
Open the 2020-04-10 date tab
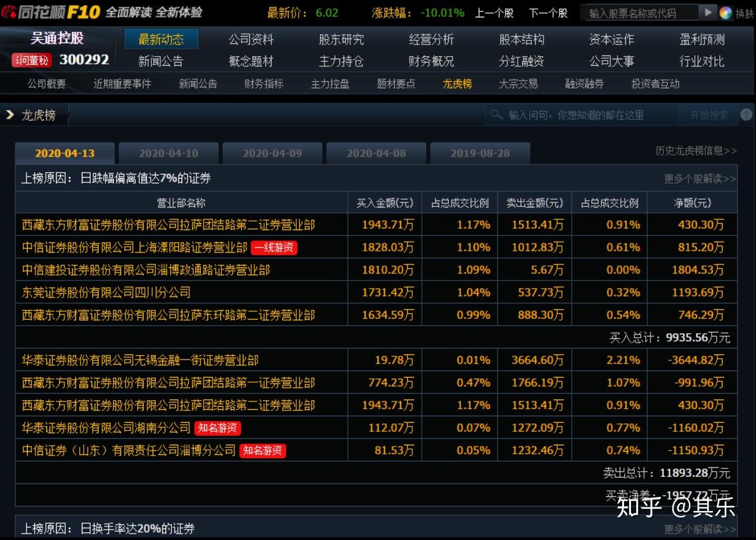(x=168, y=153)
